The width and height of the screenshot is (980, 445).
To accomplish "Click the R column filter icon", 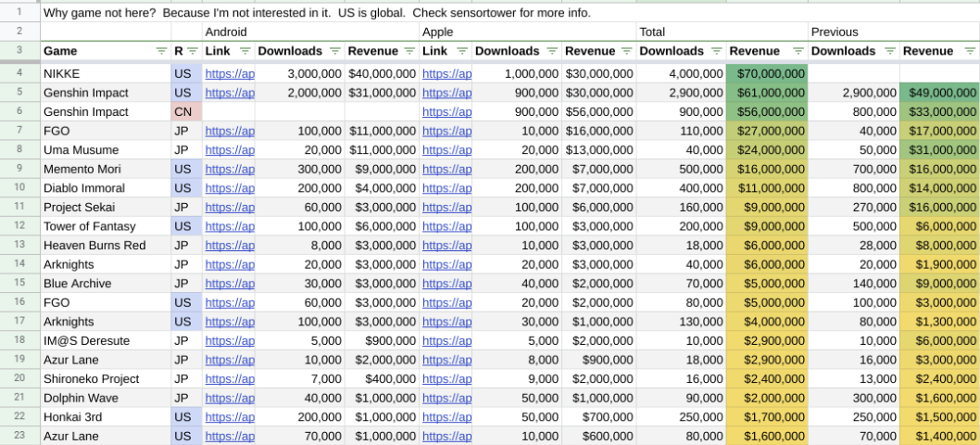I will coord(193,51).
